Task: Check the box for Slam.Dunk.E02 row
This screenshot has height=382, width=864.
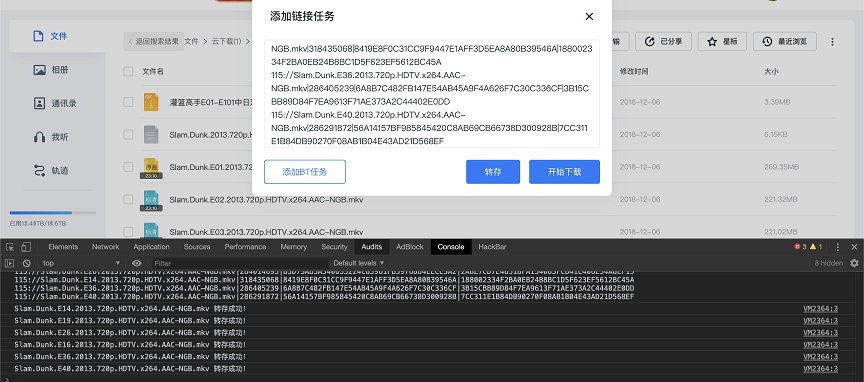Action: [128, 199]
